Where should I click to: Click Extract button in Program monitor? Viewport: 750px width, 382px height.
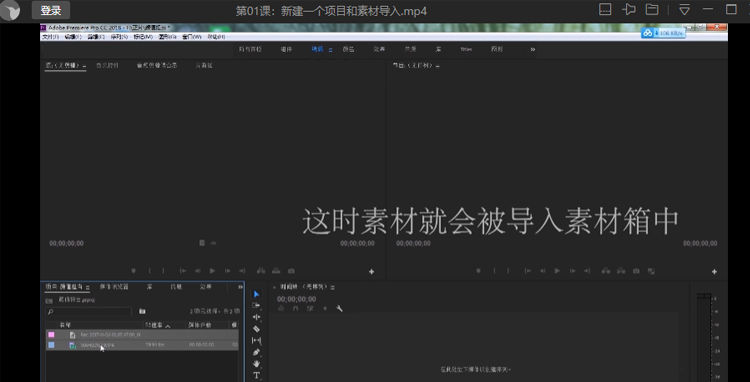[621, 271]
